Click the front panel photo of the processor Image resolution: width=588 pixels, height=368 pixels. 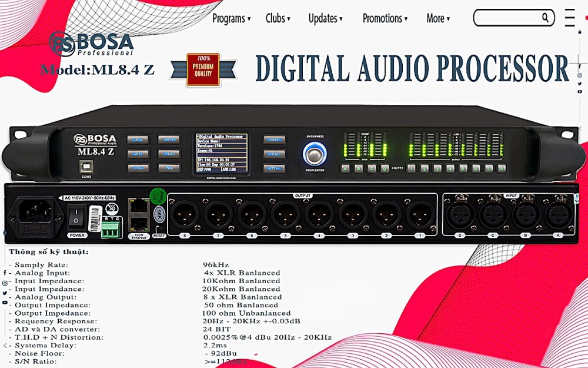(x=294, y=144)
